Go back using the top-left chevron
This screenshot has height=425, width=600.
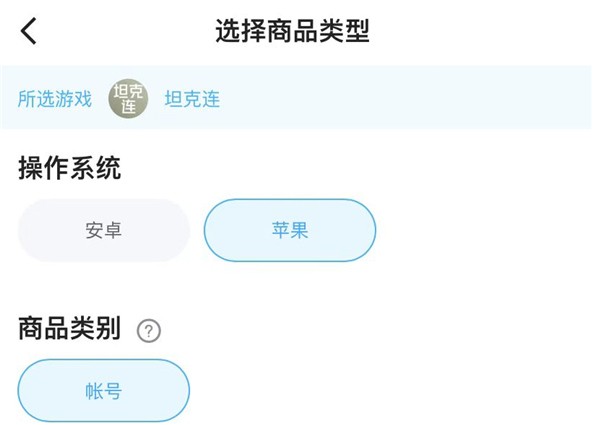[29, 31]
